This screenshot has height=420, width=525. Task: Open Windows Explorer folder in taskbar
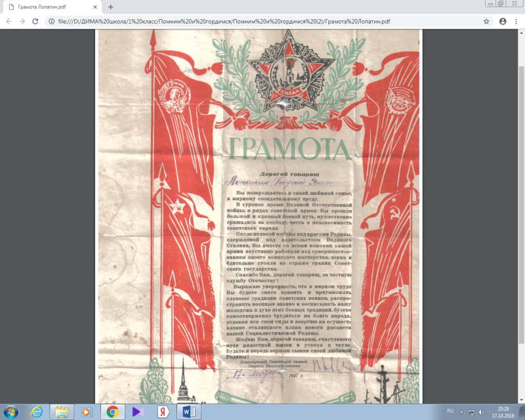pyautogui.click(x=62, y=411)
